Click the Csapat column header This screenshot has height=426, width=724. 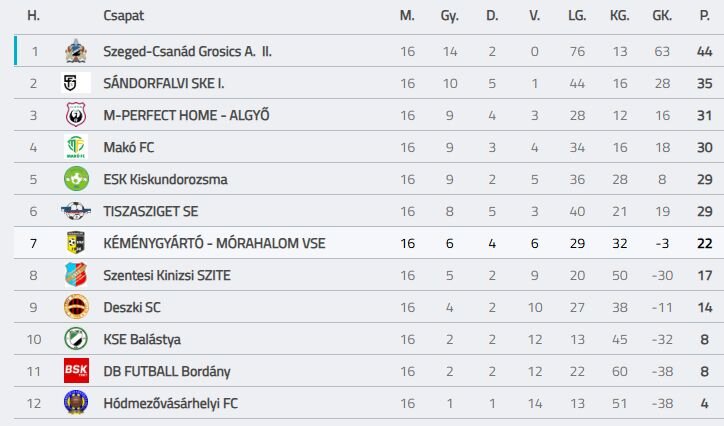(x=122, y=15)
